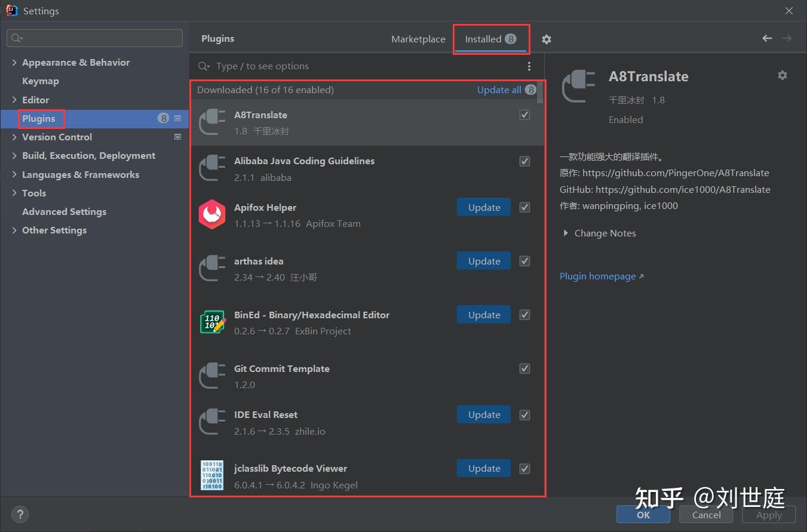Screen dimensions: 807x532
Task: Navigate forward with the right arrow
Action: pyautogui.click(x=787, y=38)
